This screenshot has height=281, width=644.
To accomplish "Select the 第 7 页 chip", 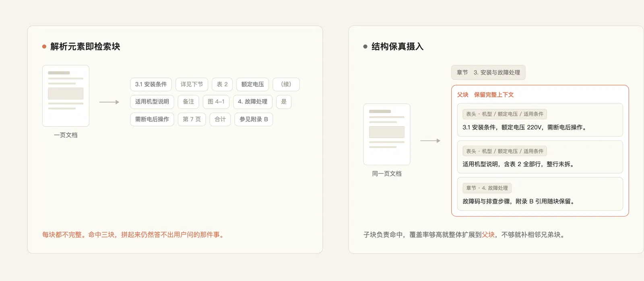I will click(192, 119).
